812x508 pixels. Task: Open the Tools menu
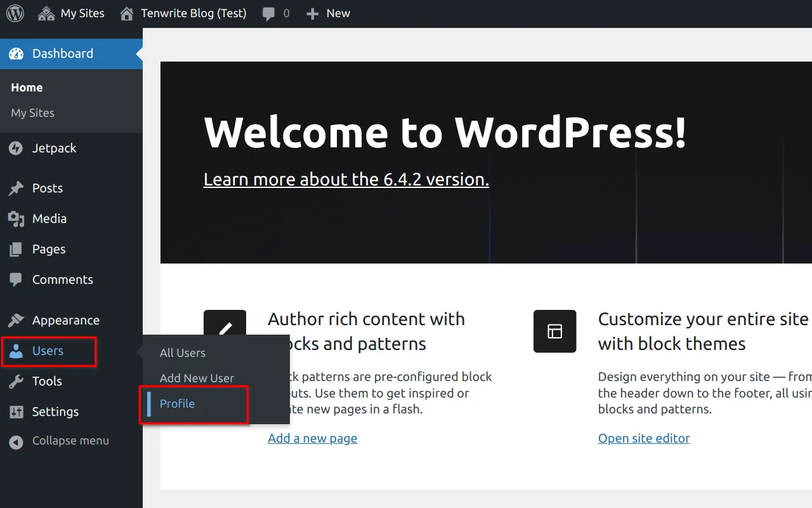[x=71, y=382]
